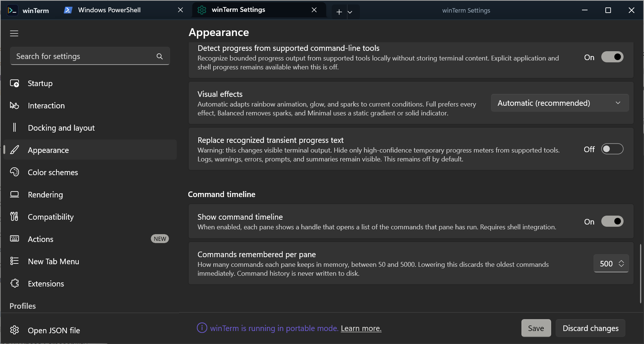Click the Visual effects setting title
644x344 pixels.
220,94
